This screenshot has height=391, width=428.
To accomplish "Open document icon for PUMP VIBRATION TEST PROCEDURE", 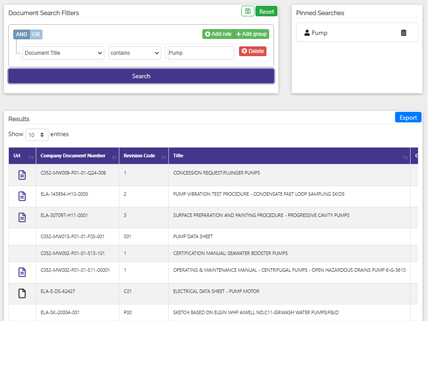I will point(22,196).
